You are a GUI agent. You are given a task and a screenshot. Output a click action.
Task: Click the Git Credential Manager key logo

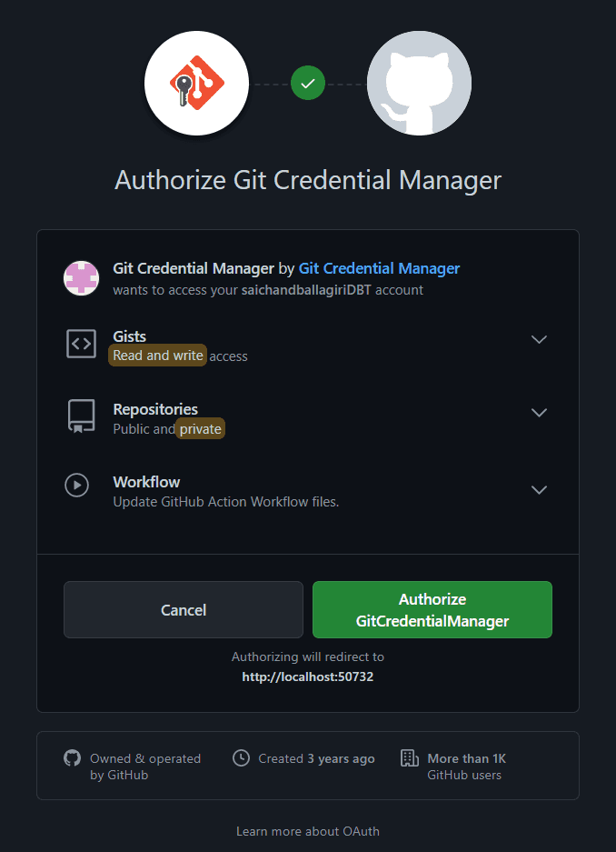(x=196, y=83)
